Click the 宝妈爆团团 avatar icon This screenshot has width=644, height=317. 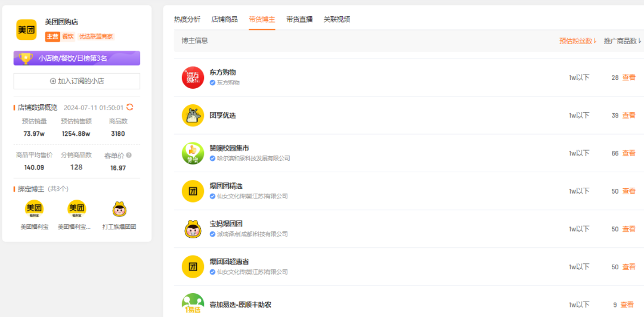[193, 229]
